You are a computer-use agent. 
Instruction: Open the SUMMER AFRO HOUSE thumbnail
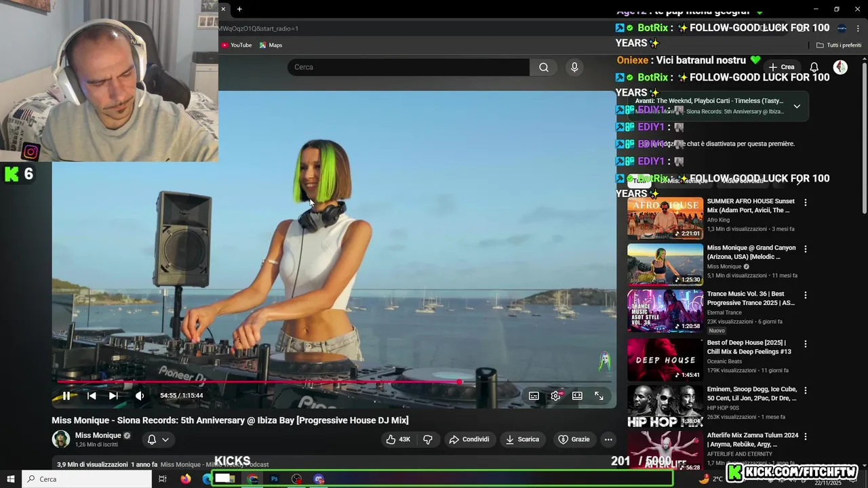tap(665, 218)
